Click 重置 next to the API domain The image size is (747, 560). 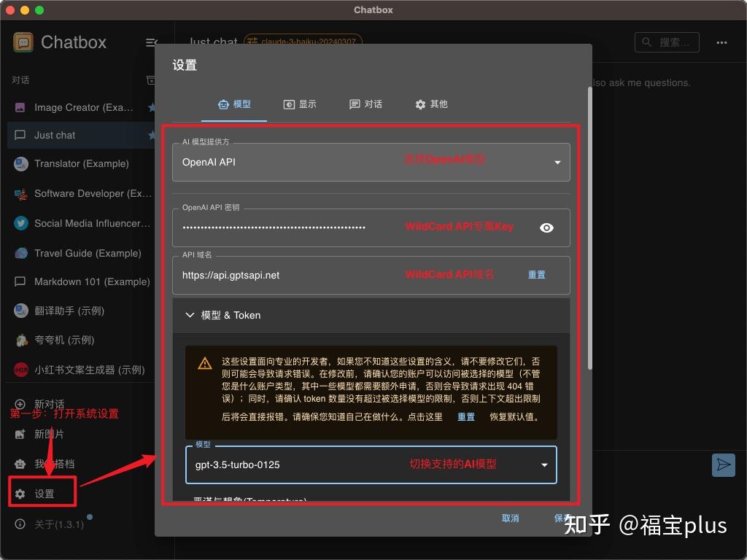tap(536, 275)
